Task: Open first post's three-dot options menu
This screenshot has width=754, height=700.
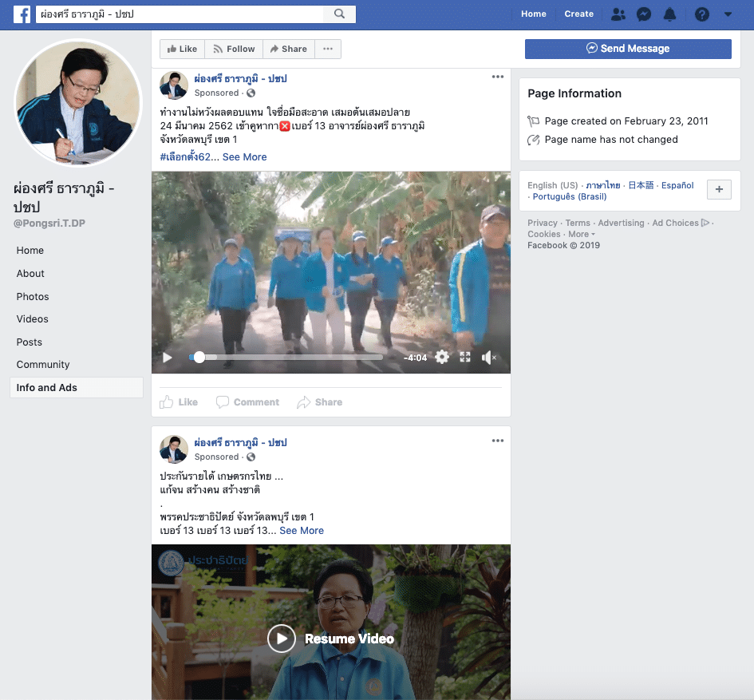Action: [x=498, y=77]
